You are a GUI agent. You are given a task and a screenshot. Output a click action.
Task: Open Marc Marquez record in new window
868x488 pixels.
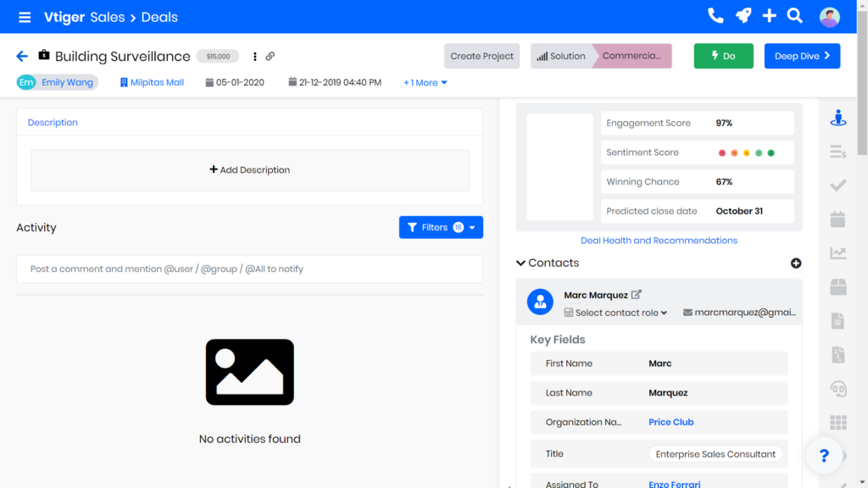tap(637, 295)
